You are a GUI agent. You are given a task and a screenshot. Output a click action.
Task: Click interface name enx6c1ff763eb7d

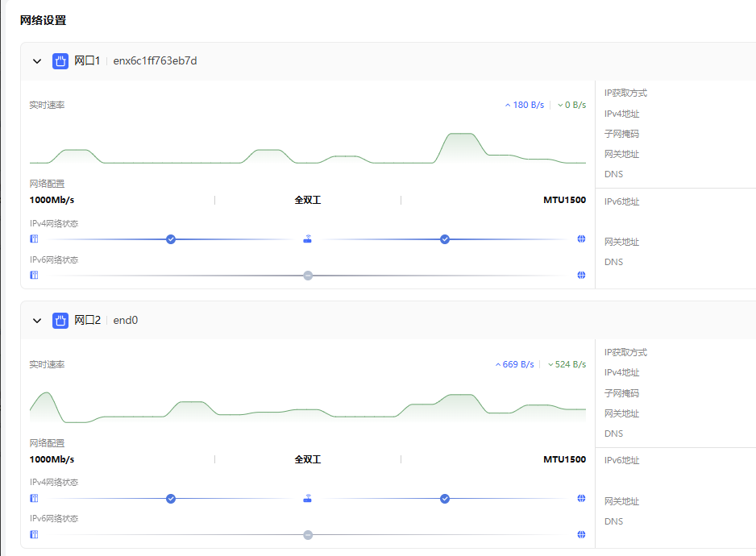point(155,60)
